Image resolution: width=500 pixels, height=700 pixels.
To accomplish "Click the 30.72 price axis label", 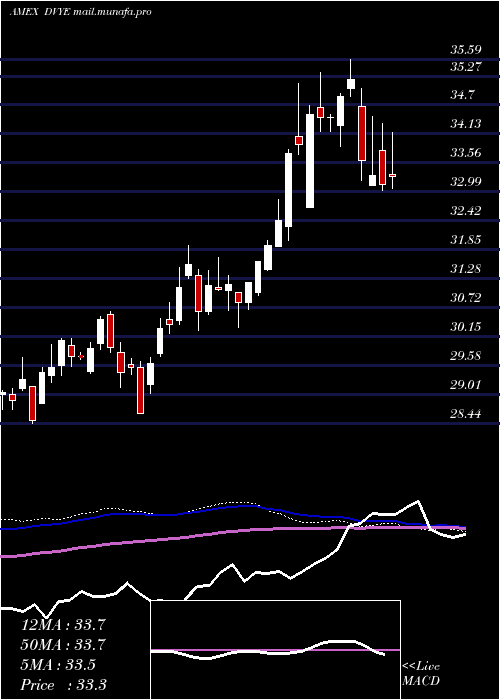I will pyautogui.click(x=466, y=298).
